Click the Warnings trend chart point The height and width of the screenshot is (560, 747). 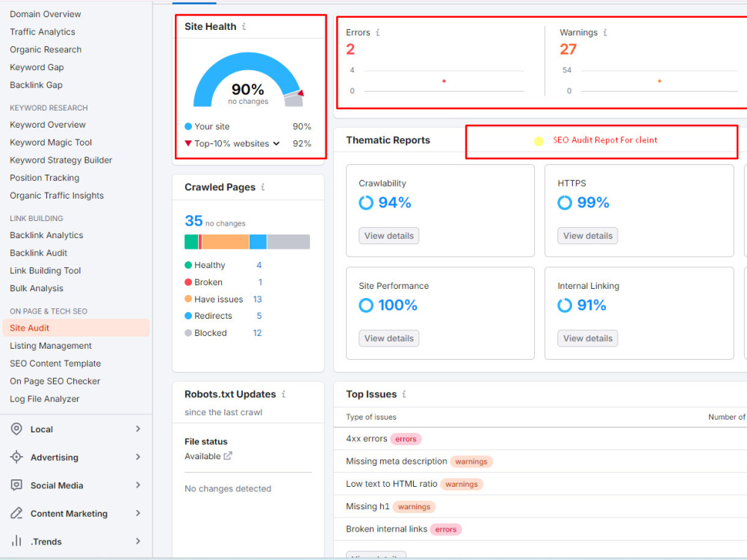[660, 81]
